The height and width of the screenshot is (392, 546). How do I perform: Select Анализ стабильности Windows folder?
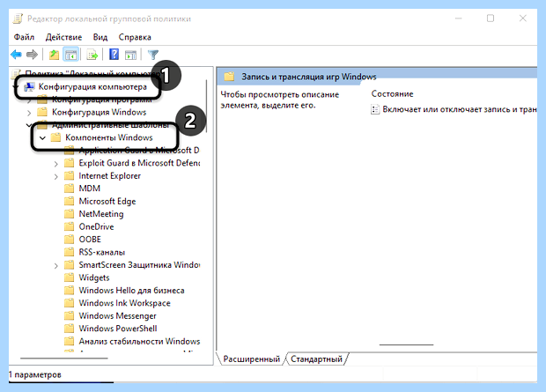139,341
